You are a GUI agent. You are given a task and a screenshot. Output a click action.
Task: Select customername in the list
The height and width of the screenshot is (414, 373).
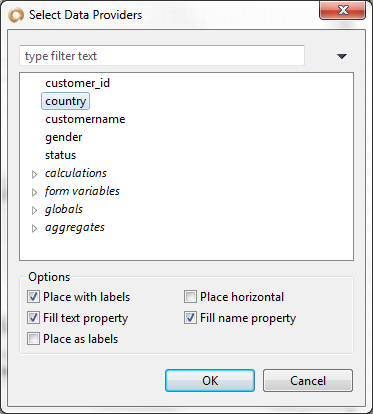click(85, 119)
